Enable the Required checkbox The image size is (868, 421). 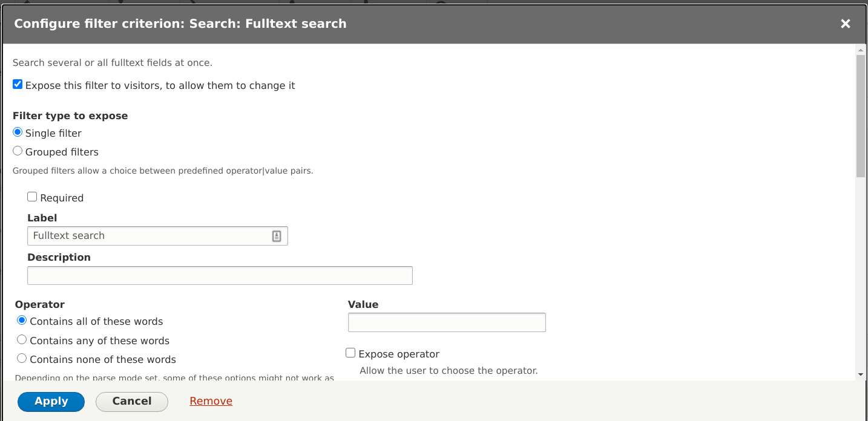pyautogui.click(x=32, y=197)
